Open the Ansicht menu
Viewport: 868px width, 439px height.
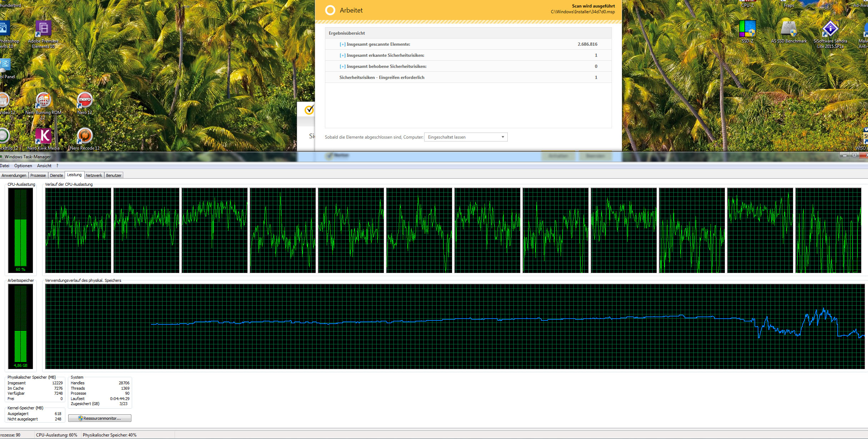[44, 166]
